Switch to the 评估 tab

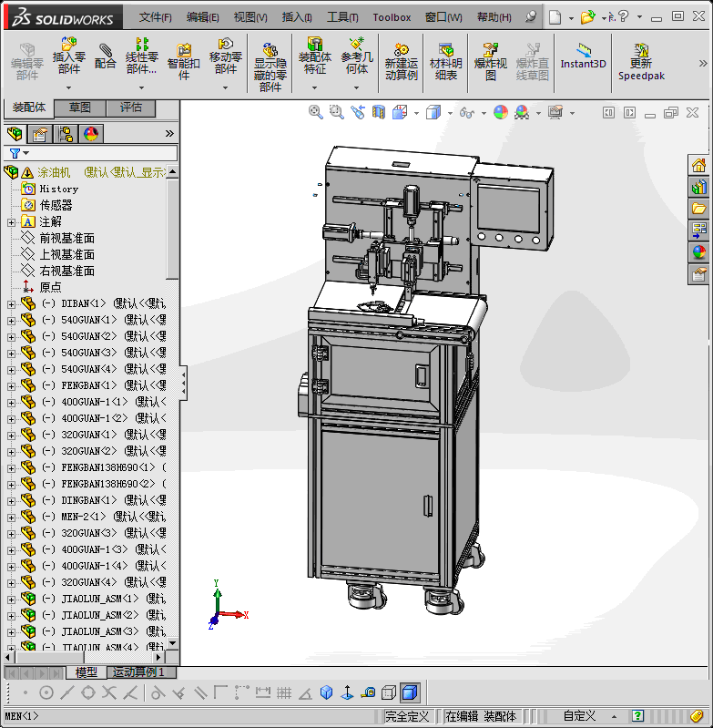(130, 108)
